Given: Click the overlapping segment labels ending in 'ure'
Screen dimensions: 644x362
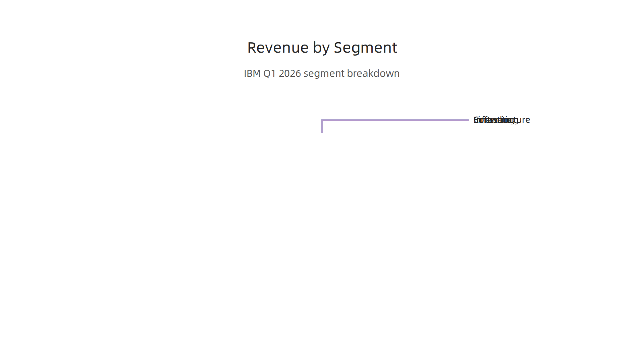Looking at the screenshot, I should point(502,120).
